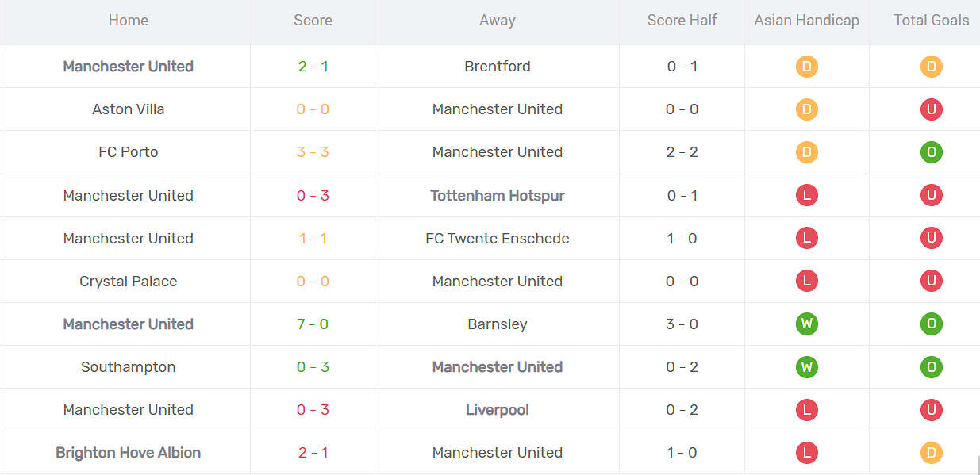Screen dimensions: 980x475
Task: Click the red L badge in Tottenham Hotspur row
Action: point(806,195)
